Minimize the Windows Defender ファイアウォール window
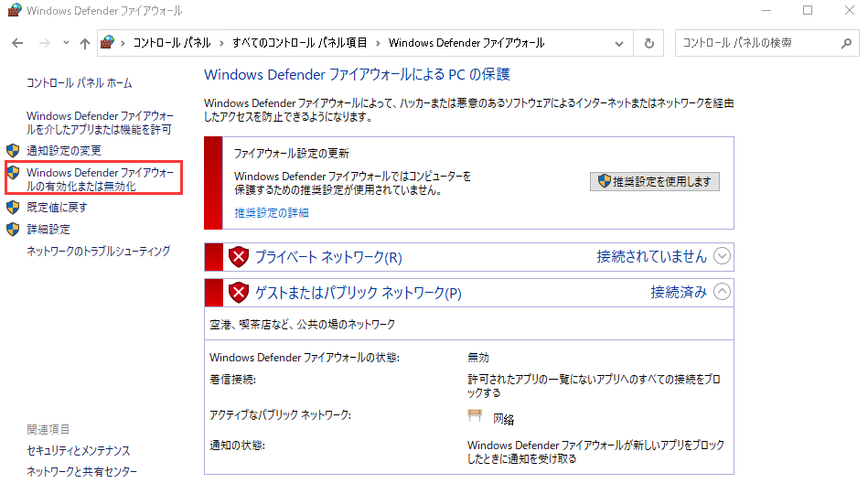Viewport: 868px width, 494px height. coord(766,11)
